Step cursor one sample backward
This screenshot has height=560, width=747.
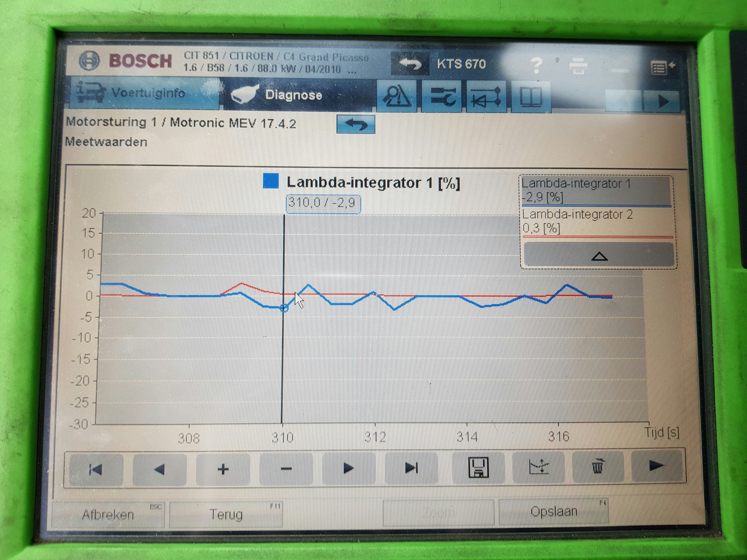[x=159, y=469]
